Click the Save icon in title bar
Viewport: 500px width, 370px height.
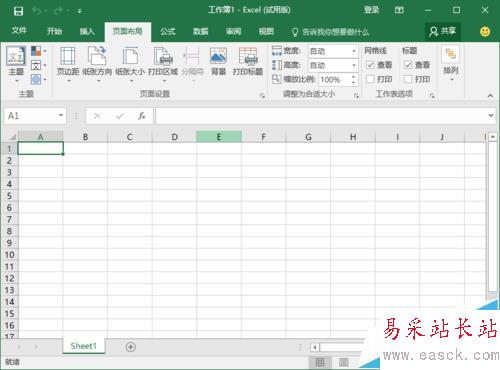pyautogui.click(x=18, y=11)
